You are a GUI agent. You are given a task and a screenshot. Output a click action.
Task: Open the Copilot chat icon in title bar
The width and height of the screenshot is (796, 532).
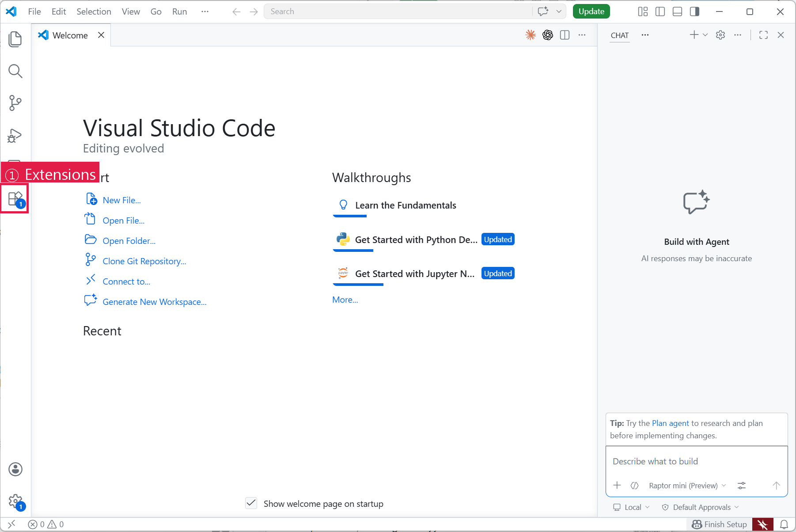pyautogui.click(x=543, y=11)
